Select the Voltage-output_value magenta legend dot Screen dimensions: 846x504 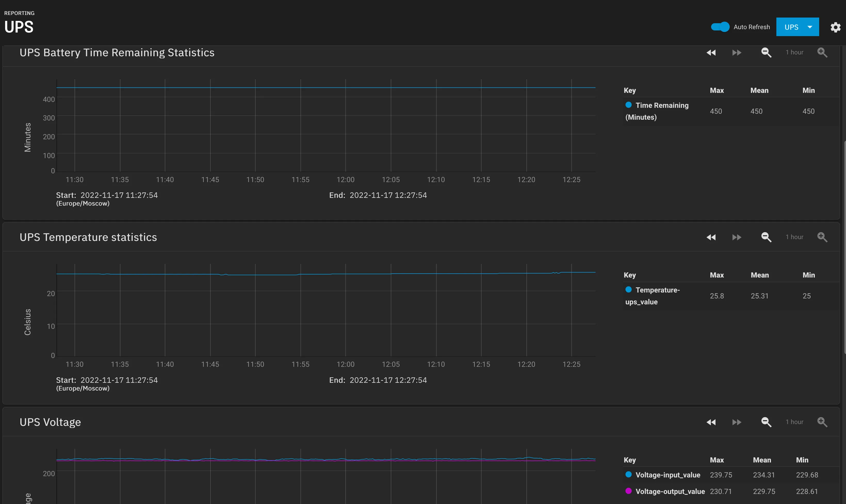[628, 491]
